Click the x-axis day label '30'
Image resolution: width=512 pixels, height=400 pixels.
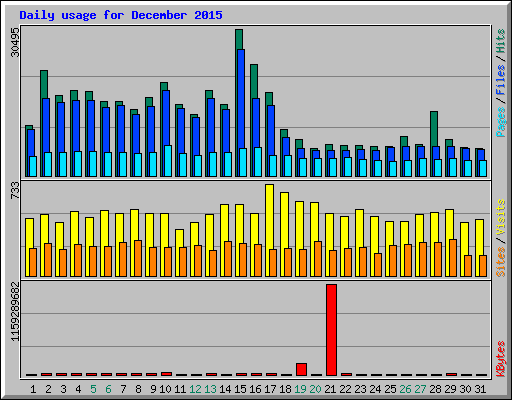click(x=465, y=389)
